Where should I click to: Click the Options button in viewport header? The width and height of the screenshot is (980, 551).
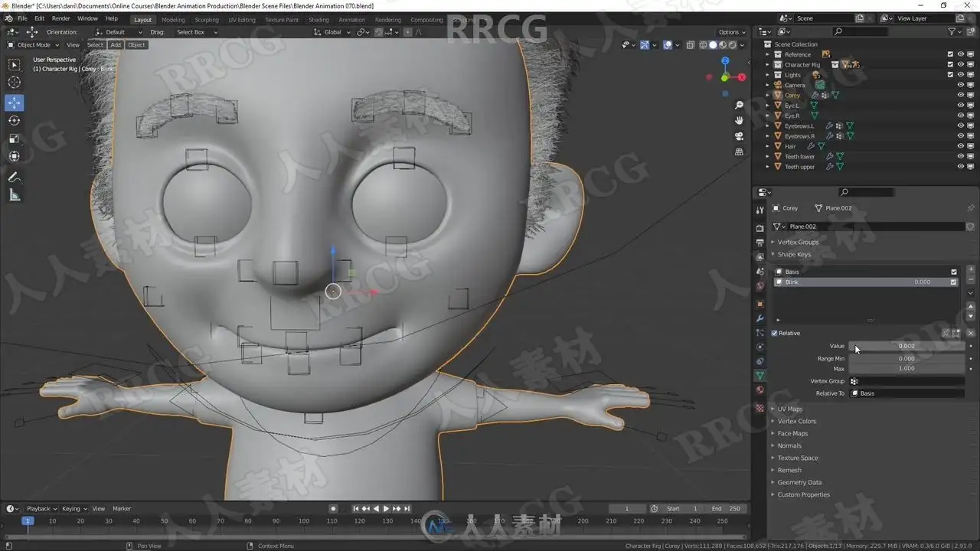pos(731,32)
